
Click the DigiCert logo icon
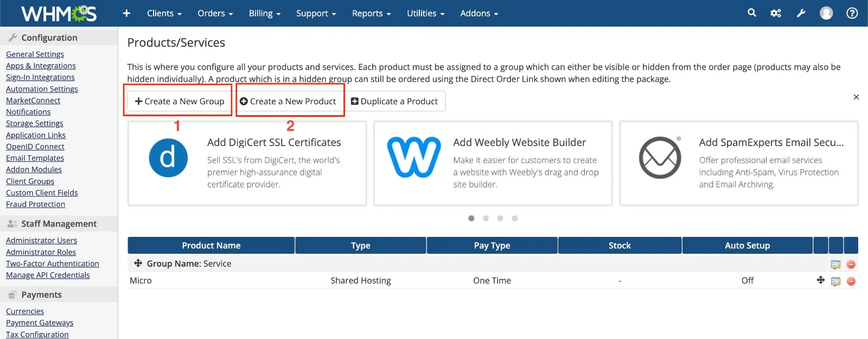[x=168, y=158]
